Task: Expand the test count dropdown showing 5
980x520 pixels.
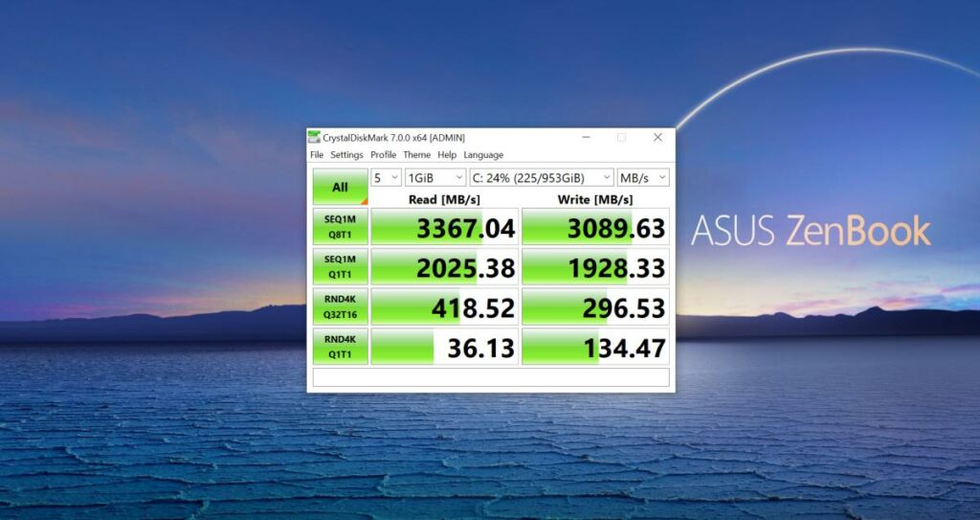Action: coord(387,178)
